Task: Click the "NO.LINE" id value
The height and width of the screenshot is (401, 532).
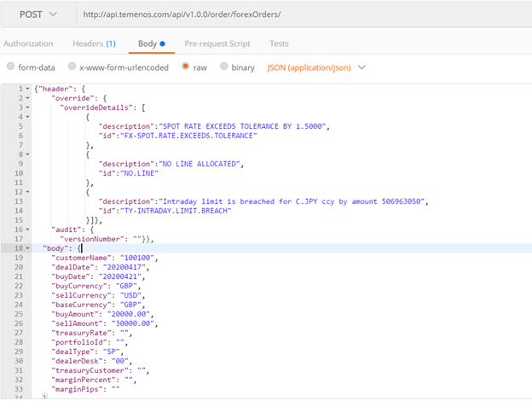Action: point(139,173)
